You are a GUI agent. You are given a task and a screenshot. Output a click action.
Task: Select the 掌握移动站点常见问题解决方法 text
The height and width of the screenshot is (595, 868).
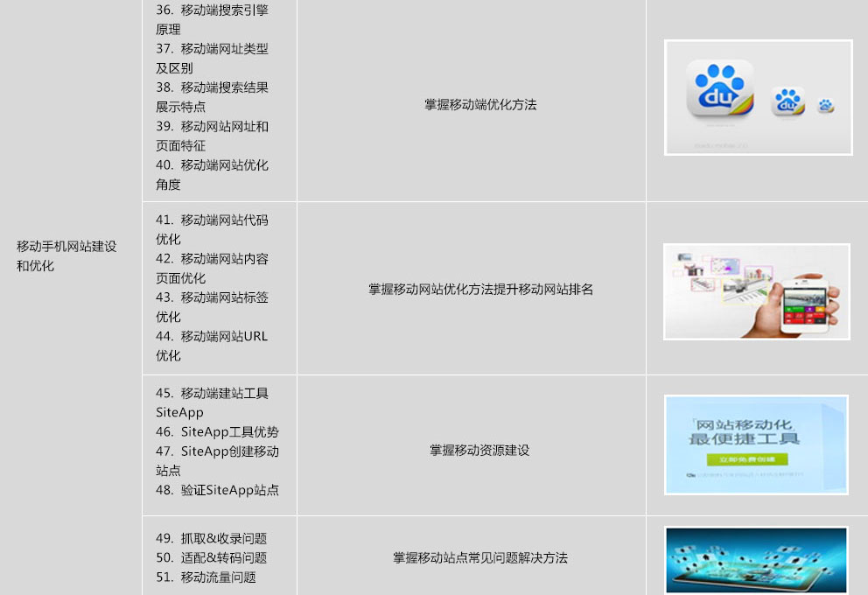click(480, 557)
